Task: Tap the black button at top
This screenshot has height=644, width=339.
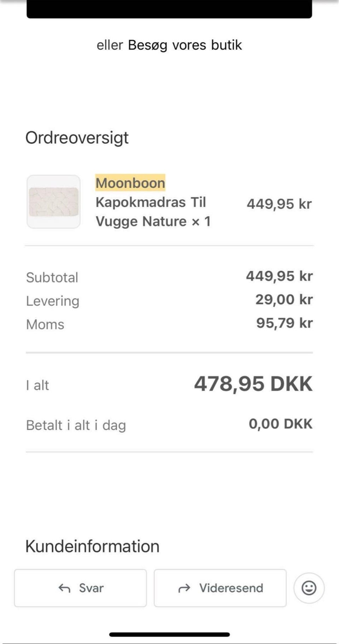Action: click(x=169, y=9)
